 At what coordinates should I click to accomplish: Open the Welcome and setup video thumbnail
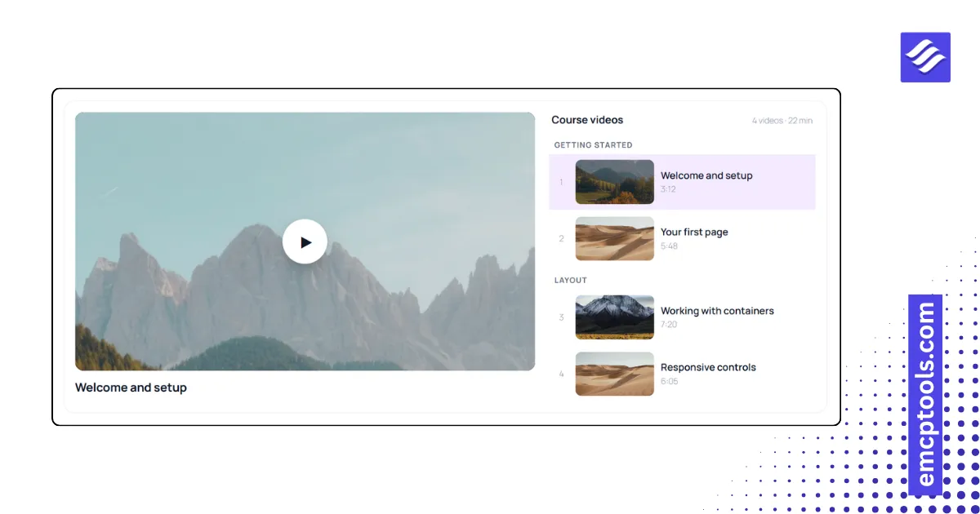(614, 182)
